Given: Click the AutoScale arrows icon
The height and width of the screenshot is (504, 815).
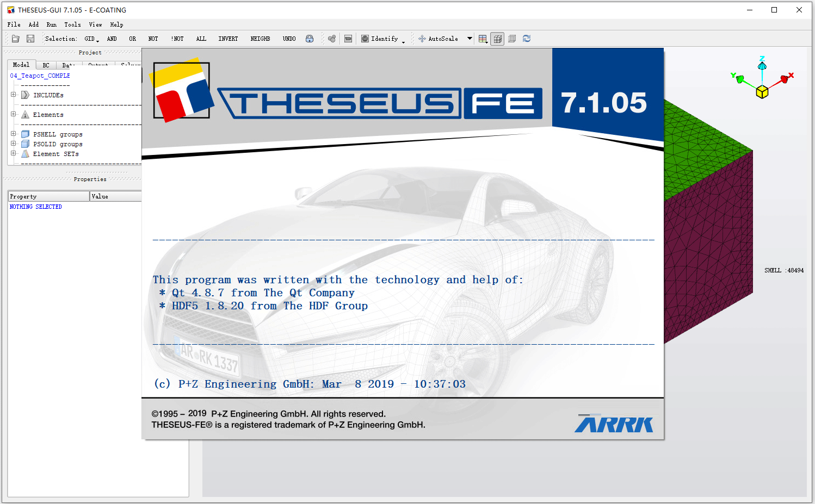Looking at the screenshot, I should (x=422, y=39).
